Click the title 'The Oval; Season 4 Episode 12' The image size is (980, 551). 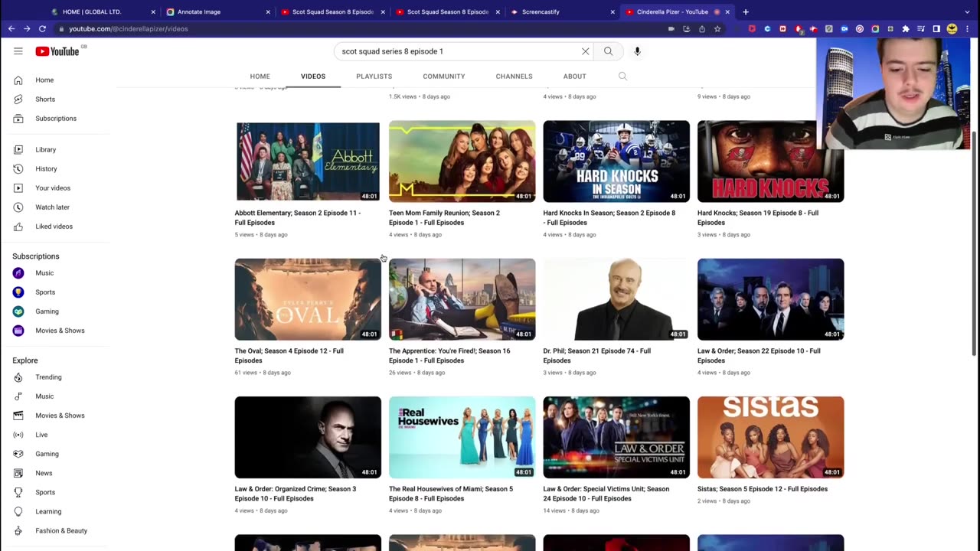(289, 356)
